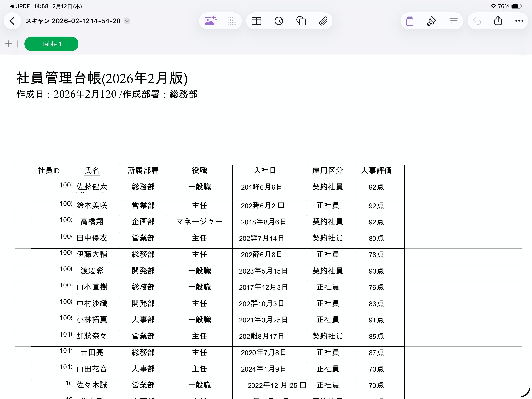Expand the document title dropdown chevron

coord(127,21)
